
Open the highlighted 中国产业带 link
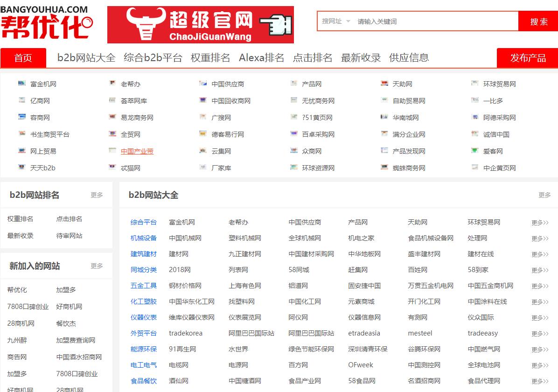[x=137, y=151]
